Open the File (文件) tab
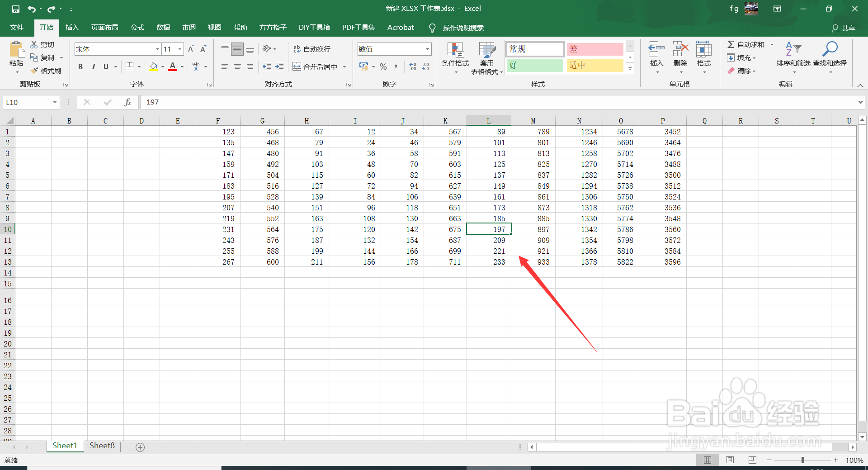 point(17,28)
